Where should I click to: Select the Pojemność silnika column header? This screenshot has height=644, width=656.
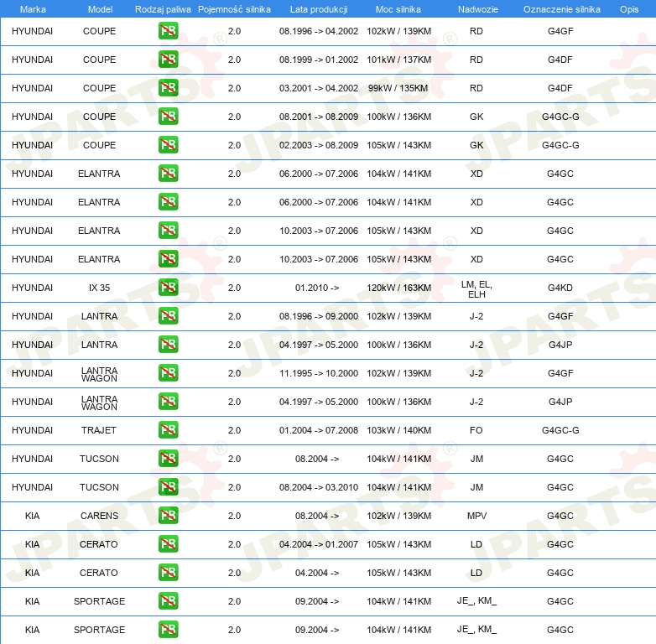[234, 9]
